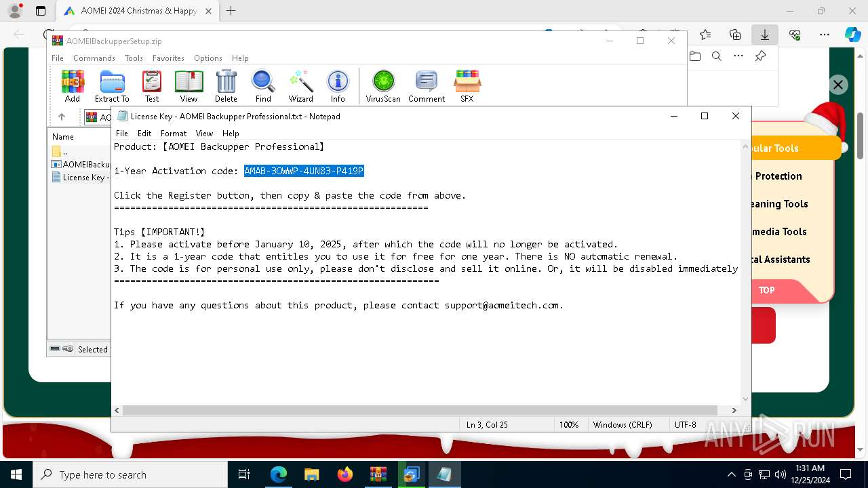
Task: Open Edge tab actions icon
Action: (41, 11)
